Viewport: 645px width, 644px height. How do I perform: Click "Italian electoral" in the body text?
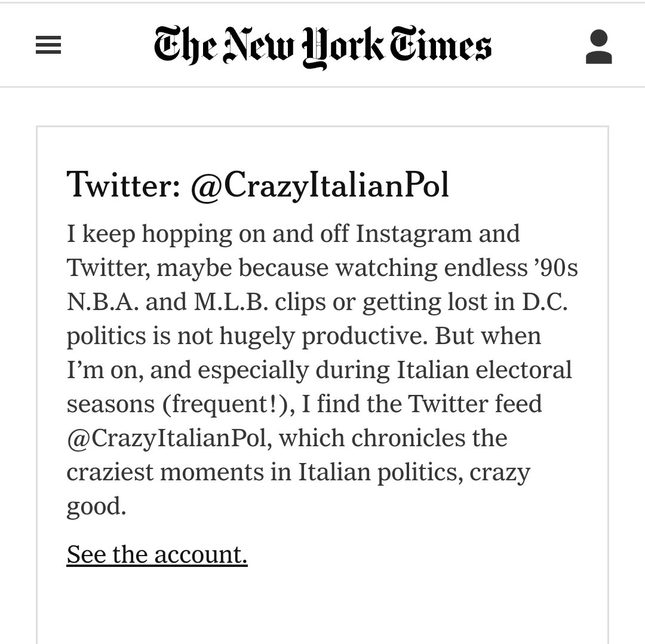[x=484, y=370]
